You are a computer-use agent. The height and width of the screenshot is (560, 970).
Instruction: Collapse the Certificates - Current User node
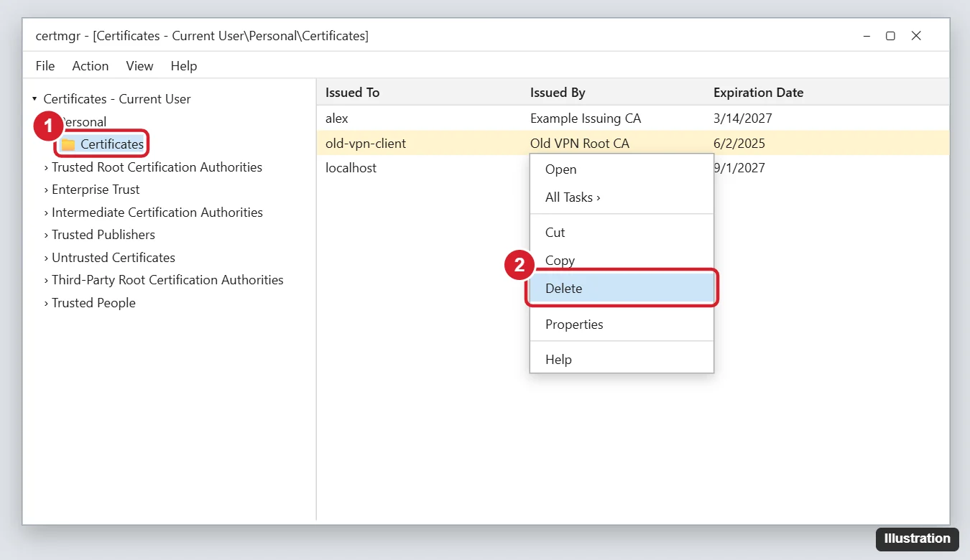pos(34,99)
